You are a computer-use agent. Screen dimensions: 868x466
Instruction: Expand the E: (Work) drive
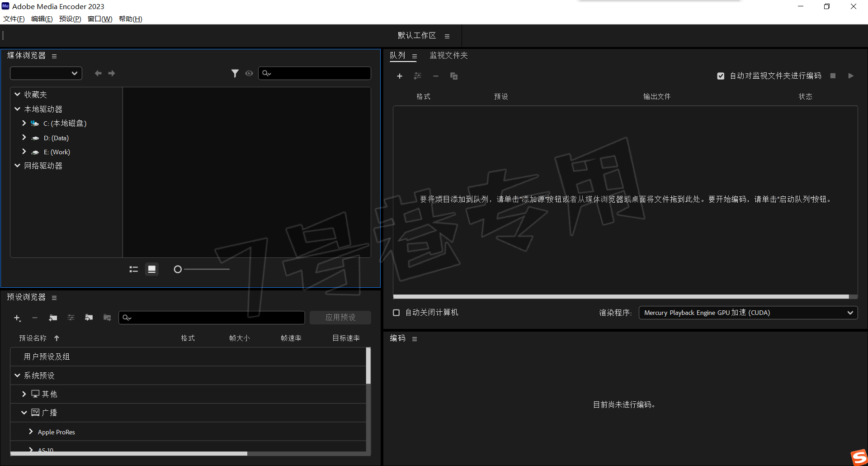pyautogui.click(x=24, y=152)
